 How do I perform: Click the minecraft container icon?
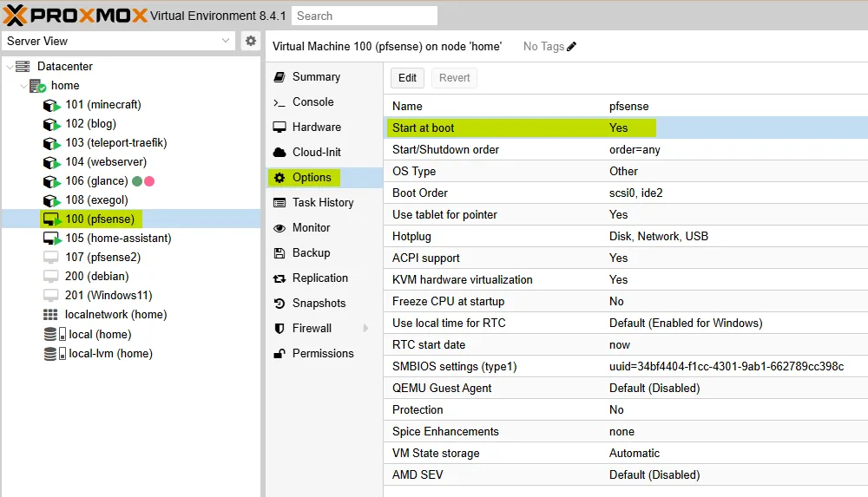tap(51, 105)
